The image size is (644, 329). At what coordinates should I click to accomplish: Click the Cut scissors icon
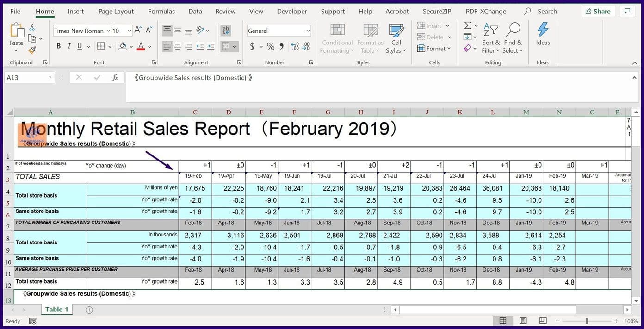[32, 27]
